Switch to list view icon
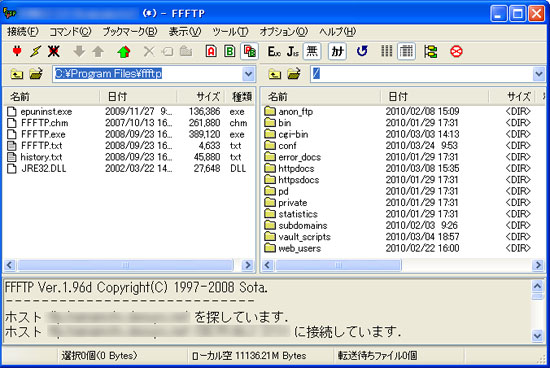Screen dimensions: 550x368 [x=387, y=52]
